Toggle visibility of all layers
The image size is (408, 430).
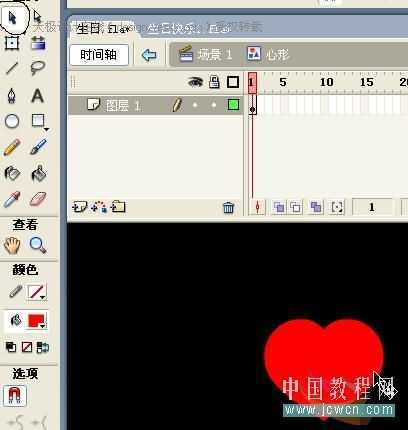tap(196, 82)
